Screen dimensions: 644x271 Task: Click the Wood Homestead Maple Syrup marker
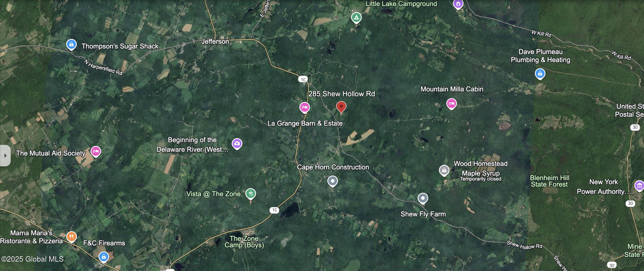[444, 171]
